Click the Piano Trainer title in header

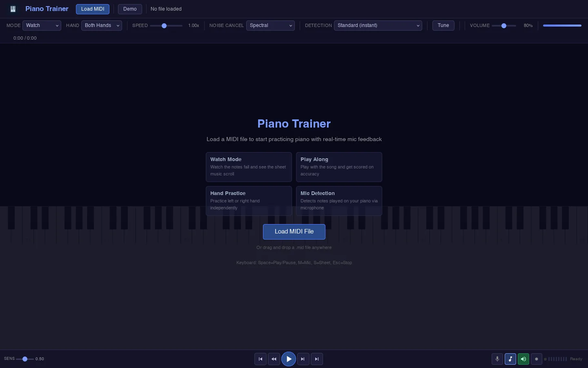point(47,9)
